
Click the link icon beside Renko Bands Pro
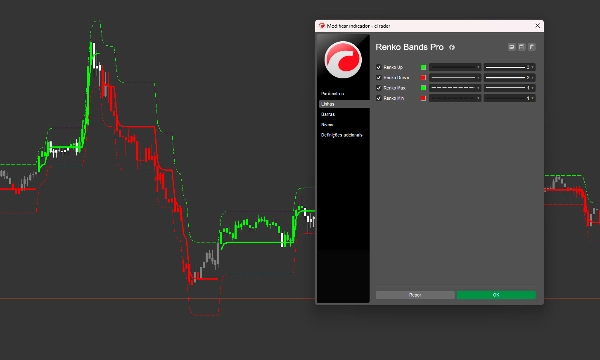pyautogui.click(x=452, y=47)
